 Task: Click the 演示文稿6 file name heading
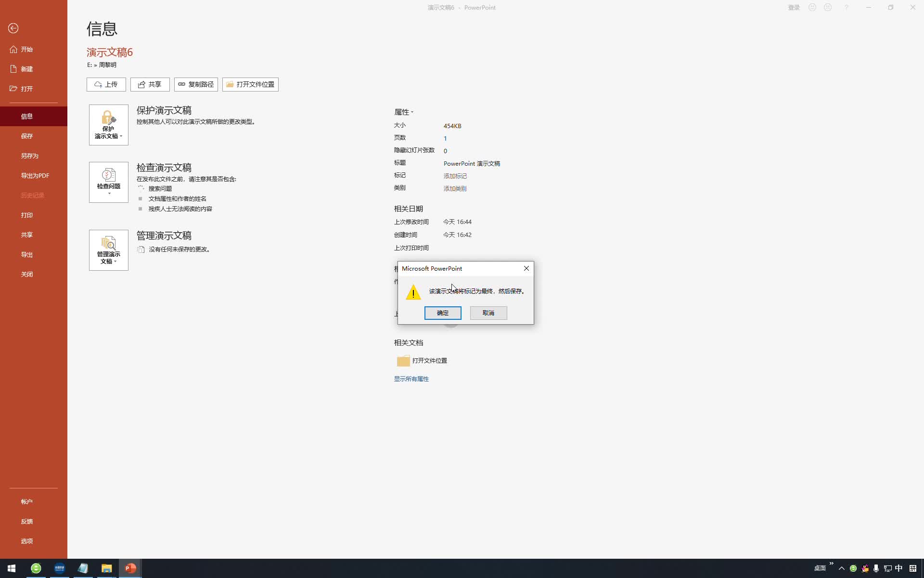click(110, 52)
